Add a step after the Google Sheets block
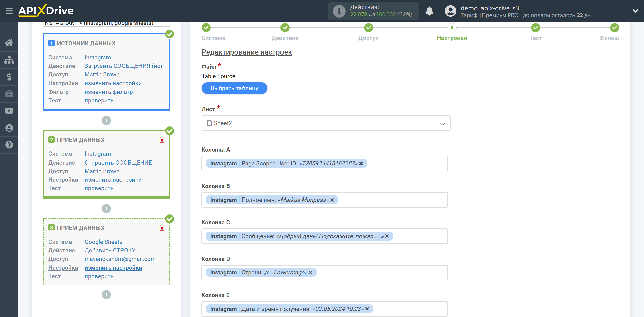This screenshot has width=644, height=317. click(x=106, y=295)
